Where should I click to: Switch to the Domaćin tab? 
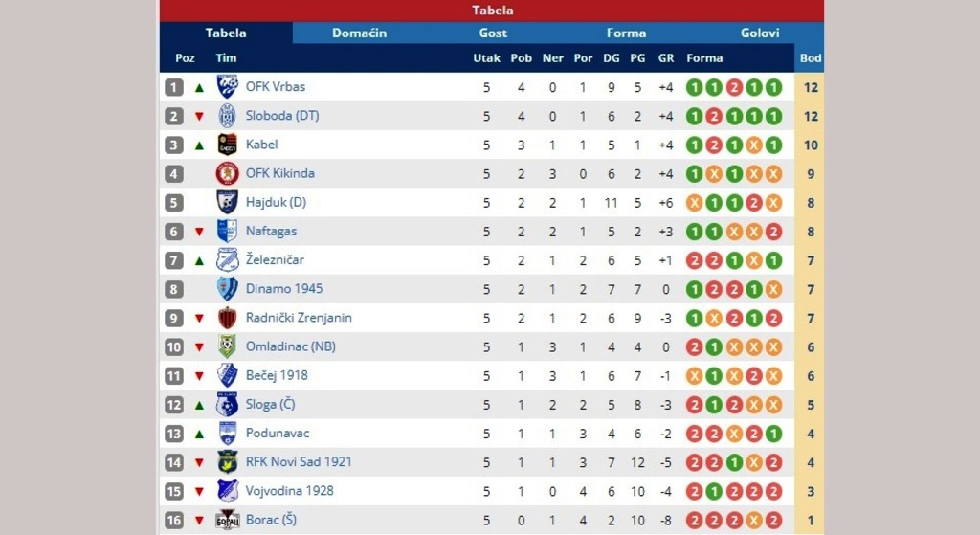(360, 33)
